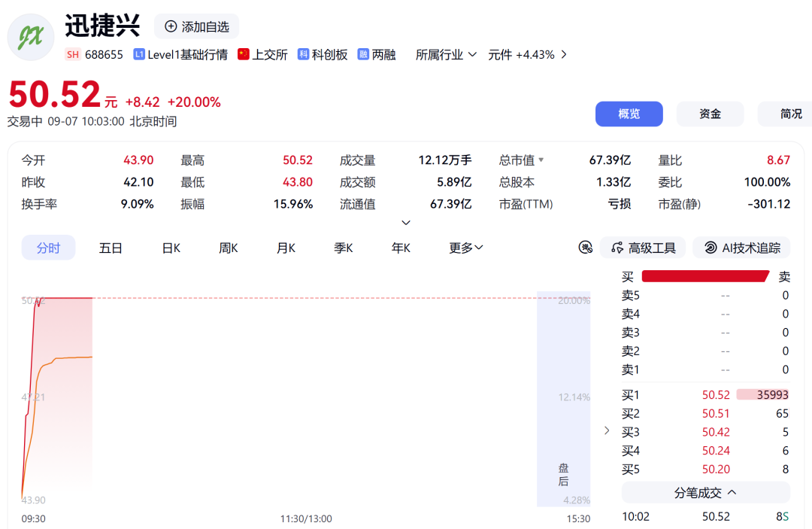Viewport: 812px width, 529px height.
Task: Click the current price 50.52
Action: click(x=54, y=95)
